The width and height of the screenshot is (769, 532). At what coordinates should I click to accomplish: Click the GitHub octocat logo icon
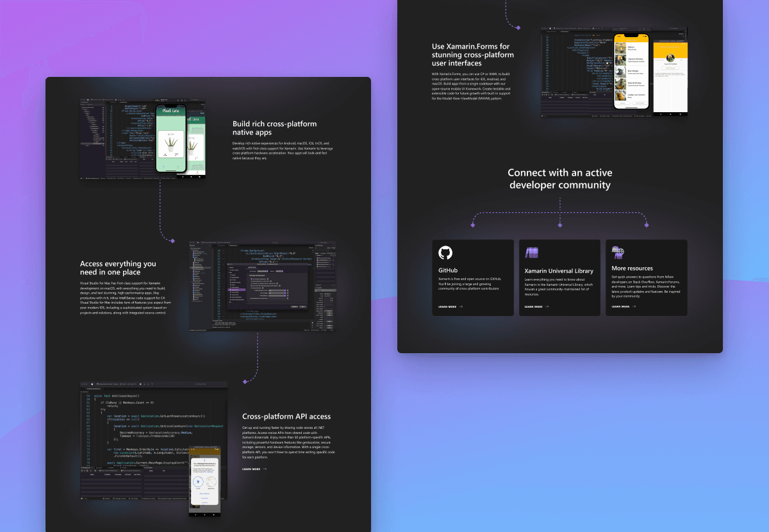click(x=445, y=253)
